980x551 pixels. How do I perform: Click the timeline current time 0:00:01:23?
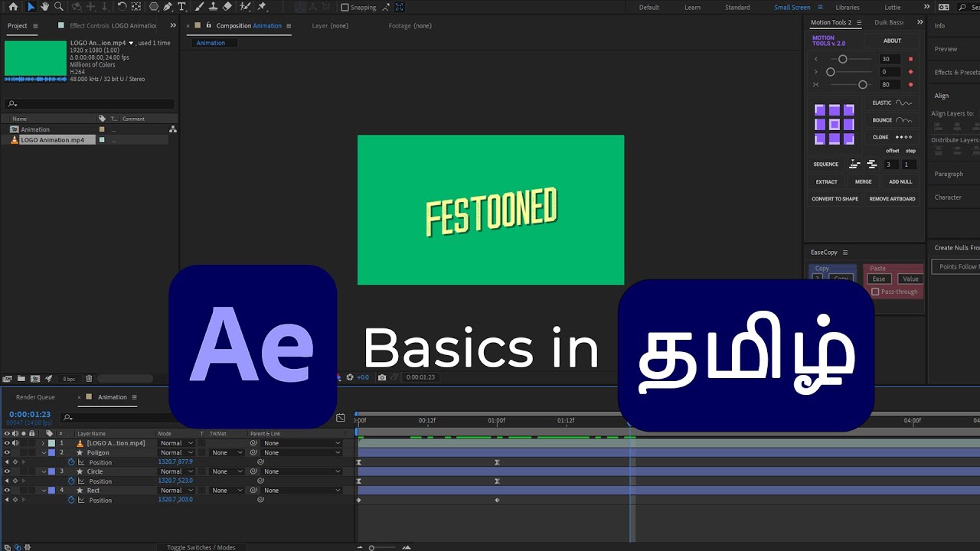point(30,414)
